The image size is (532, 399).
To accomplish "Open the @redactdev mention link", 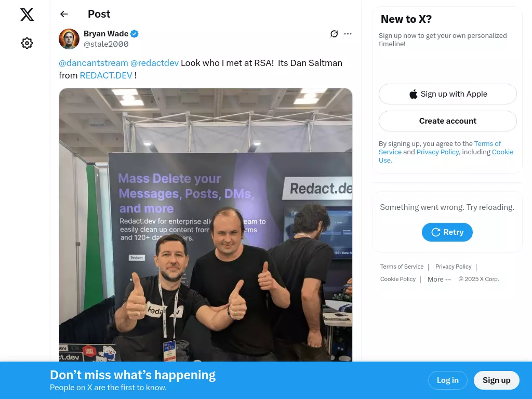I will coord(154,63).
